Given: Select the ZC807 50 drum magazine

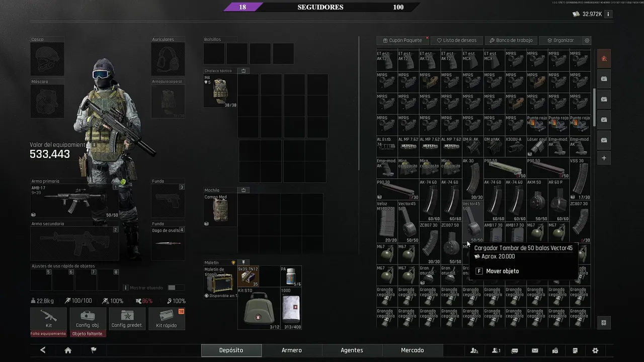Looking at the screenshot, I should [x=451, y=243].
